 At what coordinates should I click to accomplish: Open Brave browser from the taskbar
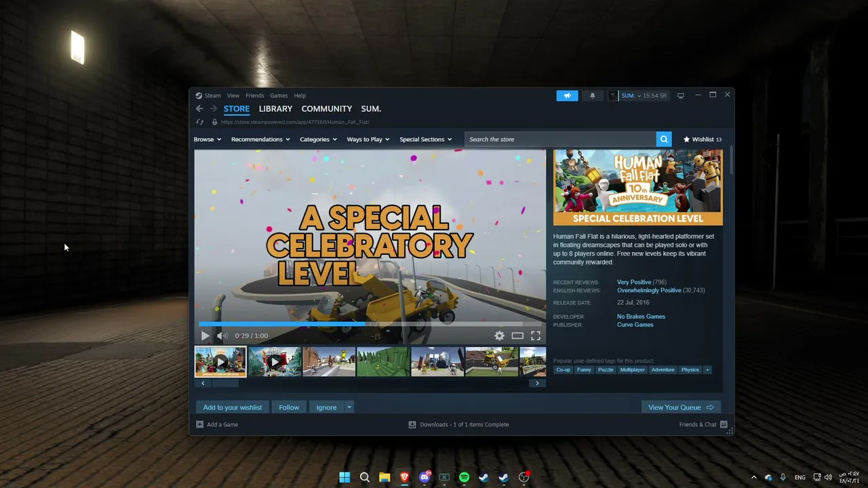[405, 477]
